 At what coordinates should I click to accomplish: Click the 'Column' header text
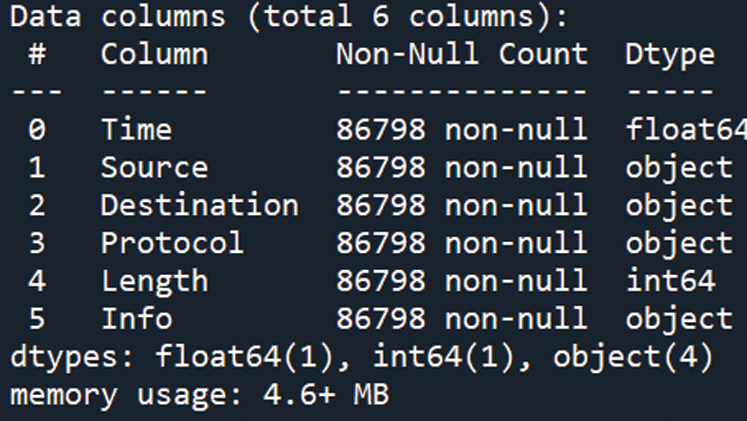coord(154,54)
